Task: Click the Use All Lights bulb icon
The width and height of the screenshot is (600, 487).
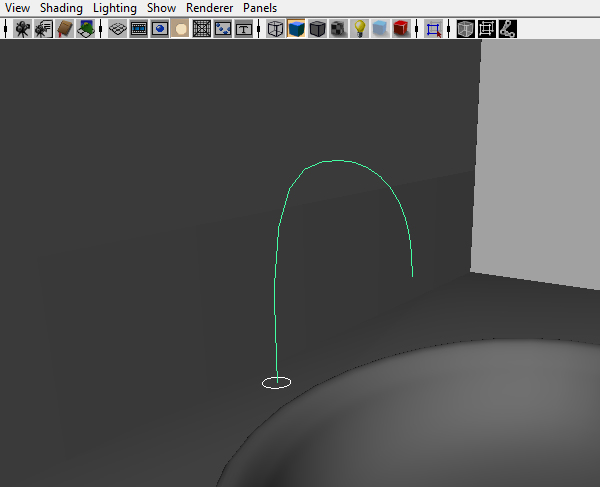Action: (x=359, y=29)
